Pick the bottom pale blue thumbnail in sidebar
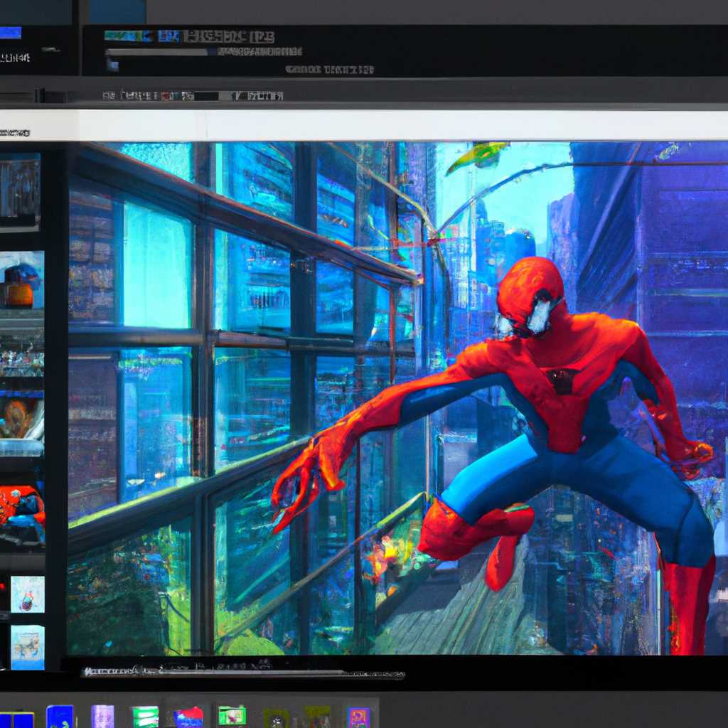728x728 pixels. tap(28, 647)
